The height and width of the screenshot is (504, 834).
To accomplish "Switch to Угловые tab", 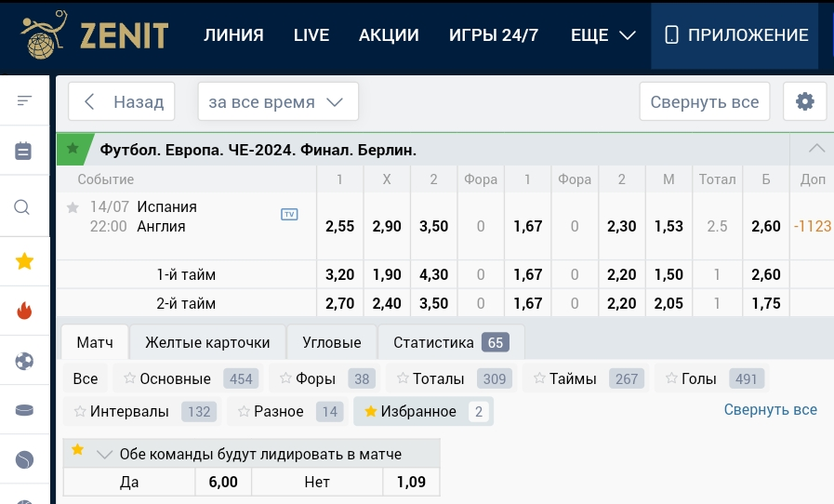I will 332,342.
